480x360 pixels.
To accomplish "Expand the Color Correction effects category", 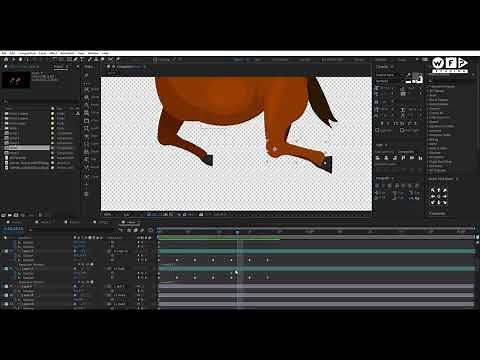I will pyautogui.click(x=439, y=117).
